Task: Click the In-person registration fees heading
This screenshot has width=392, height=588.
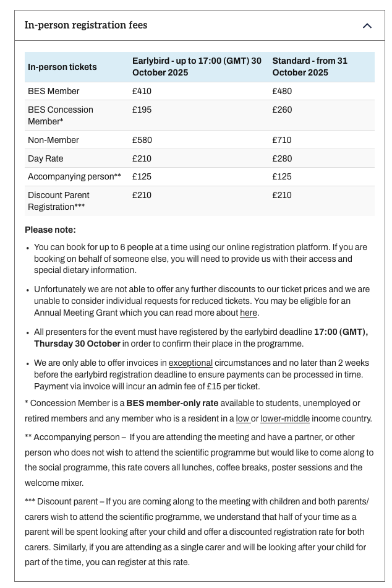Action: click(86, 25)
